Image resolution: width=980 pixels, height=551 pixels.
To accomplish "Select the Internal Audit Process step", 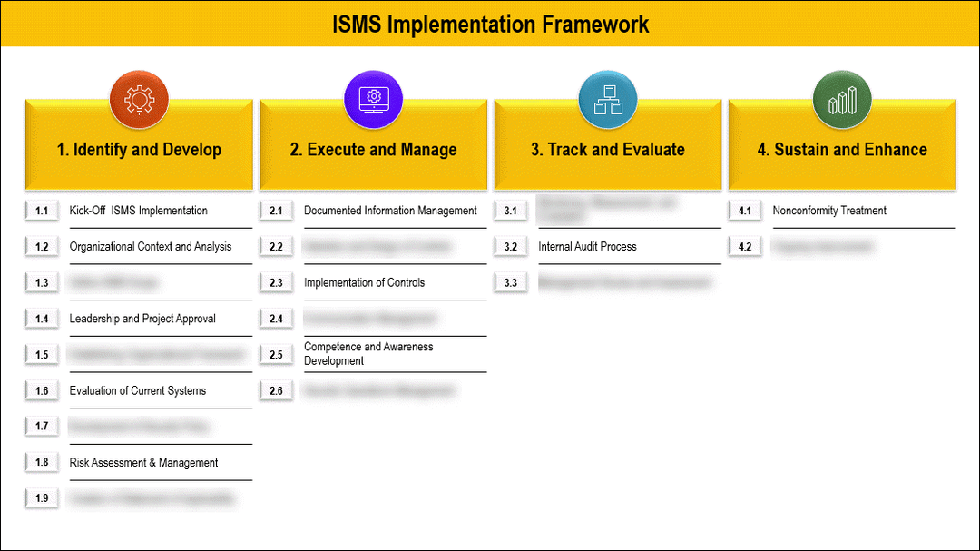I will (x=587, y=247).
